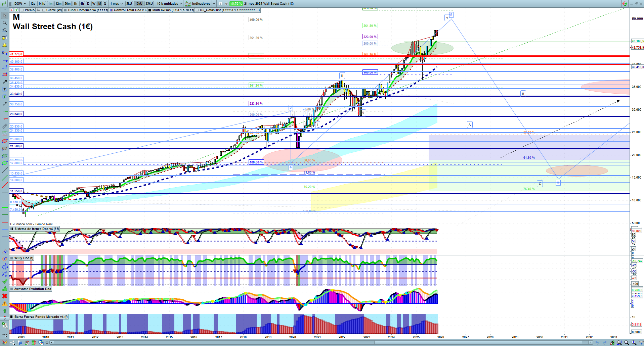644x346 pixels.
Task: Select the red rectangle drawing tool
Action: click(4, 75)
